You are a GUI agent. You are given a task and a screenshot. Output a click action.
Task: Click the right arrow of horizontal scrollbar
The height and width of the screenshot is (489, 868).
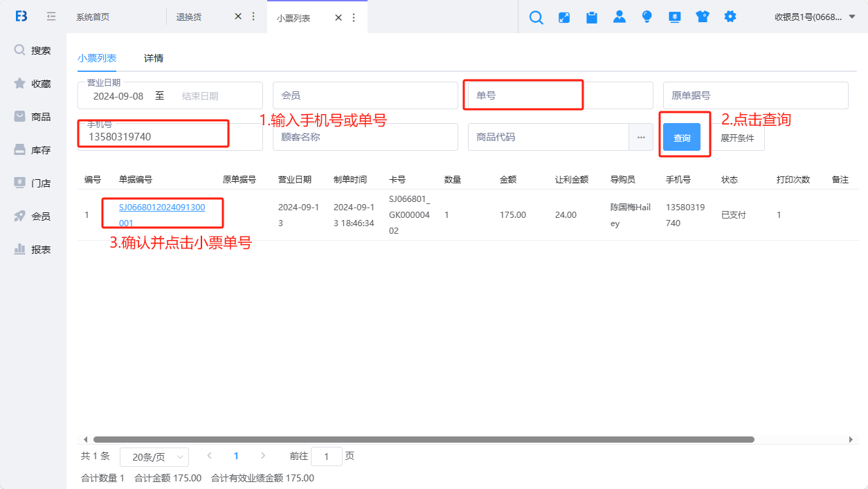click(851, 439)
